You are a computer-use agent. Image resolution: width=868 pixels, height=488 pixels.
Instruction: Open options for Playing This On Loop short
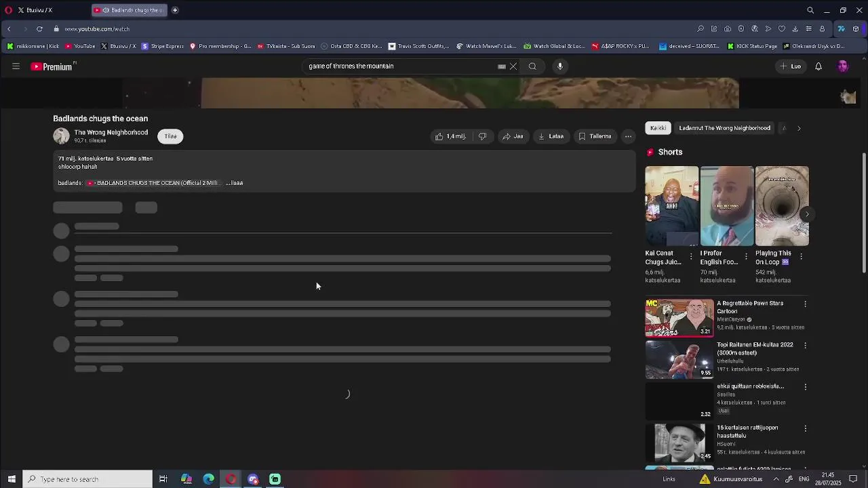click(x=801, y=256)
